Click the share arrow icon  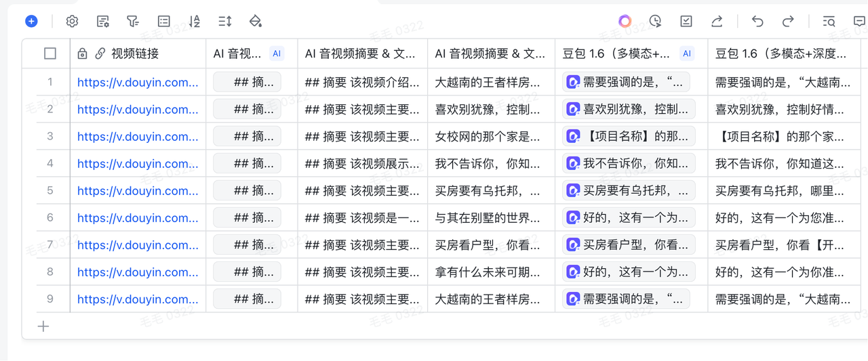pyautogui.click(x=717, y=21)
